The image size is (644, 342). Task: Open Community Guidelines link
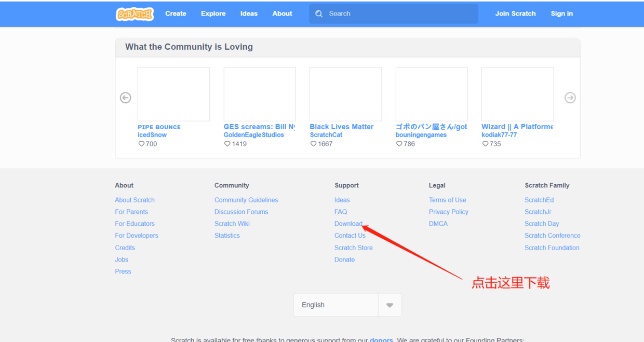[246, 200]
